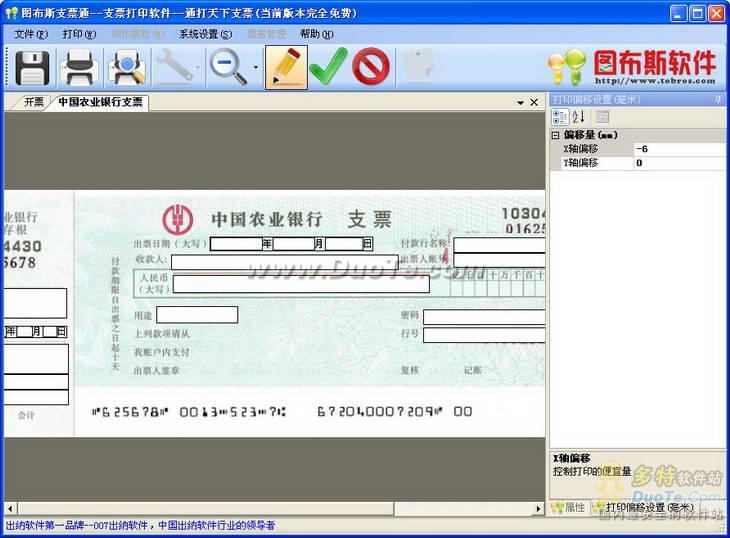The width and height of the screenshot is (730, 538).
Task: Switch to the 开票 tab
Action: click(x=34, y=102)
